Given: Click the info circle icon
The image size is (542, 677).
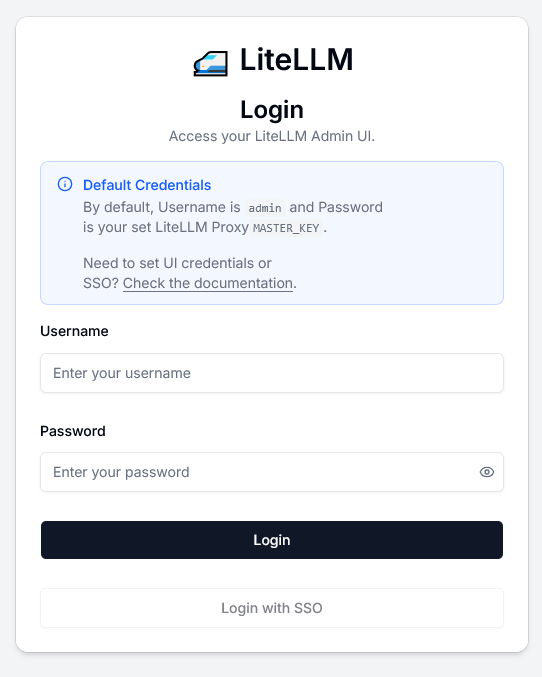Looking at the screenshot, I should [65, 184].
